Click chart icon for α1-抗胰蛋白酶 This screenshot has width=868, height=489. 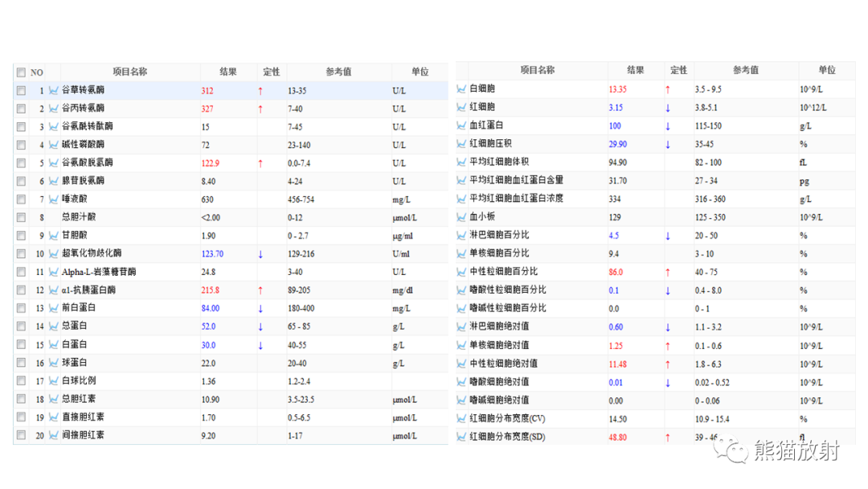53,290
